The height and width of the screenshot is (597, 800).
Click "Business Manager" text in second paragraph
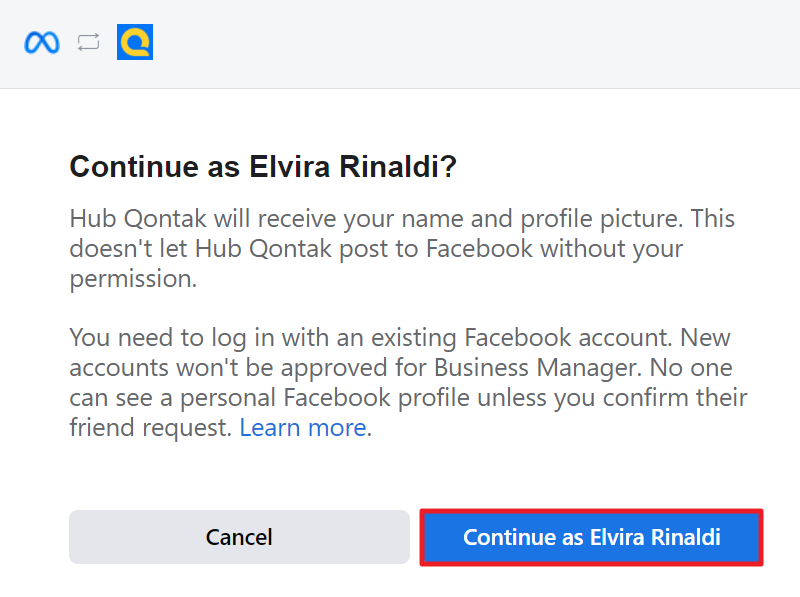tap(538, 368)
